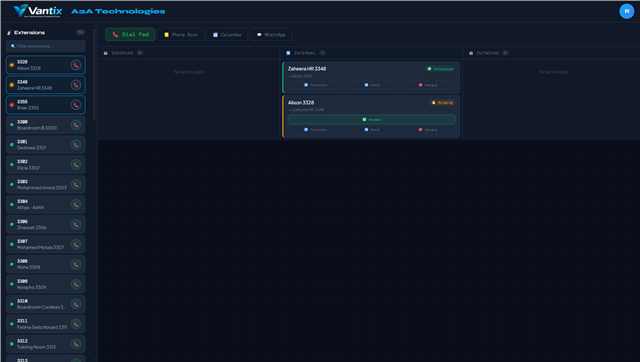Hold the Zaheera HR 3348 call
Screen dimensions: 640x362
click(x=372, y=85)
